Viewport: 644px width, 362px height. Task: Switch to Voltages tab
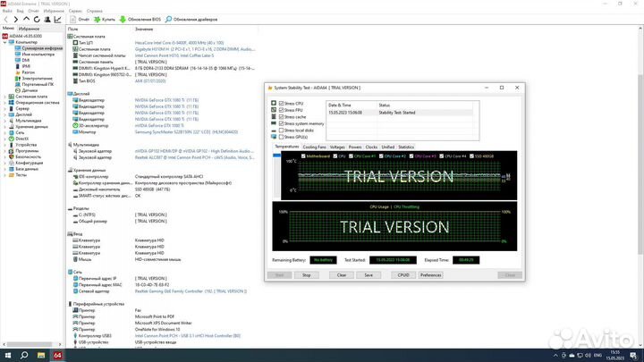coord(337,147)
